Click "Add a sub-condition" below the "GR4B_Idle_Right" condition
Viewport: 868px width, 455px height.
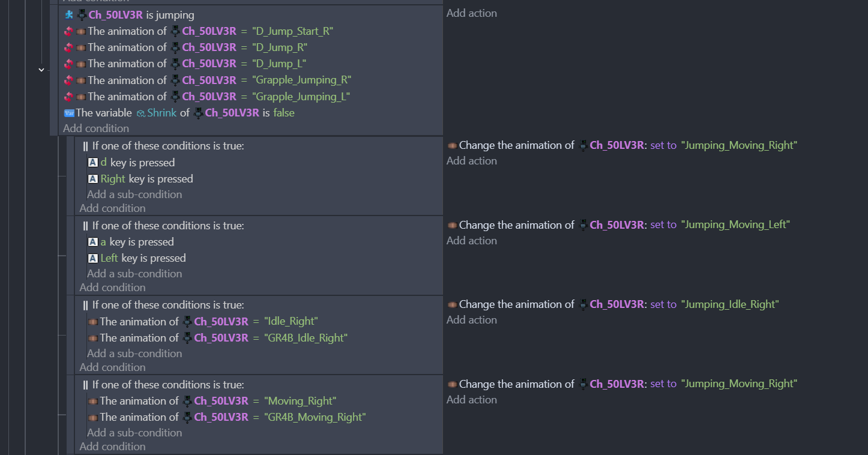(134, 354)
